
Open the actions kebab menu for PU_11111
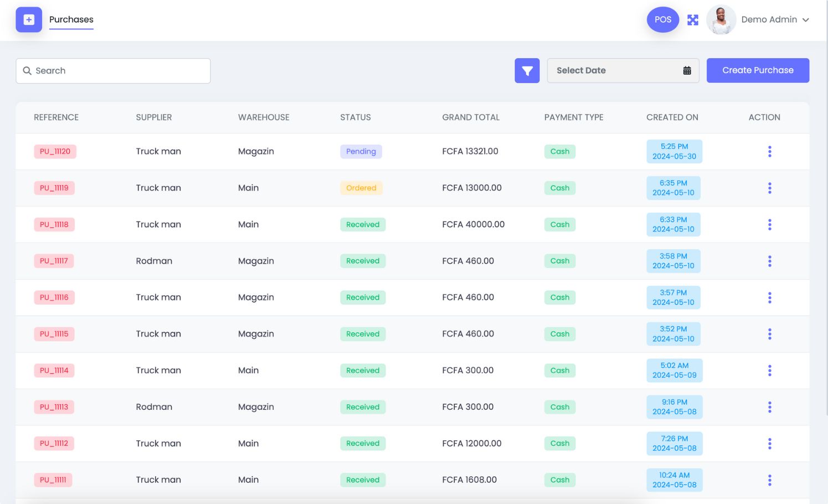point(769,480)
